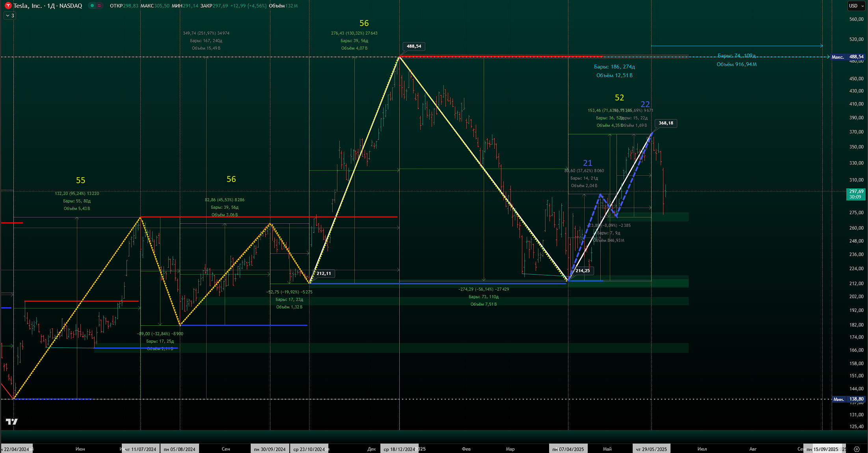Image resolution: width=868 pixels, height=453 pixels.
Task: Click the 18/12/2024 date label
Action: 399,449
